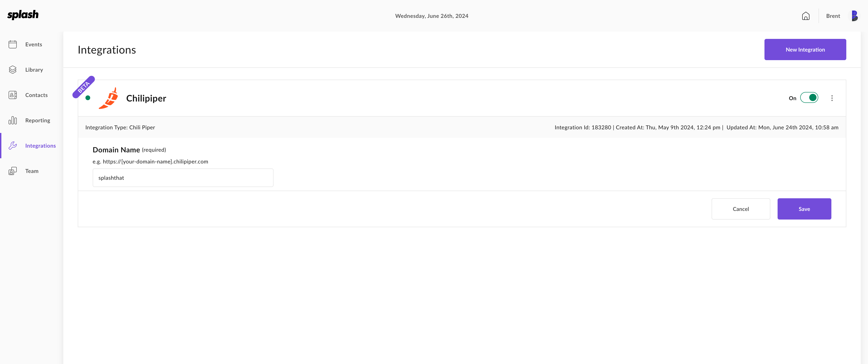Click the Integrations wrench icon
Image resolution: width=868 pixels, height=364 pixels.
(x=12, y=146)
